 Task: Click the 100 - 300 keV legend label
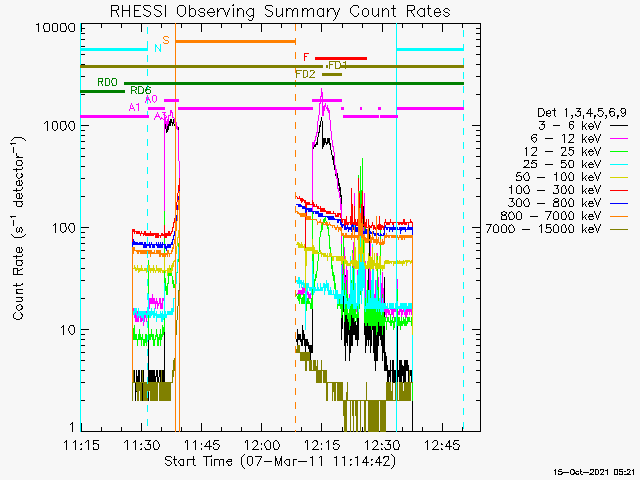click(x=555, y=190)
